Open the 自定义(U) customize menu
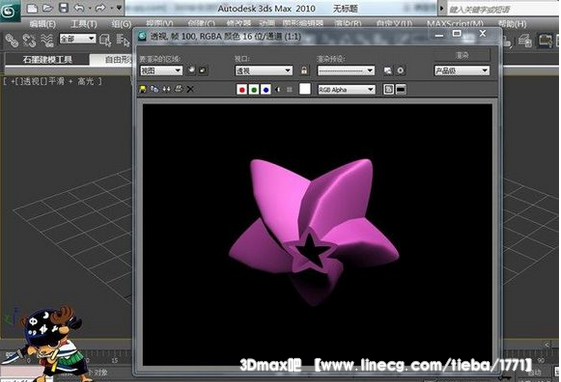This screenshot has height=382, width=561. (x=394, y=24)
